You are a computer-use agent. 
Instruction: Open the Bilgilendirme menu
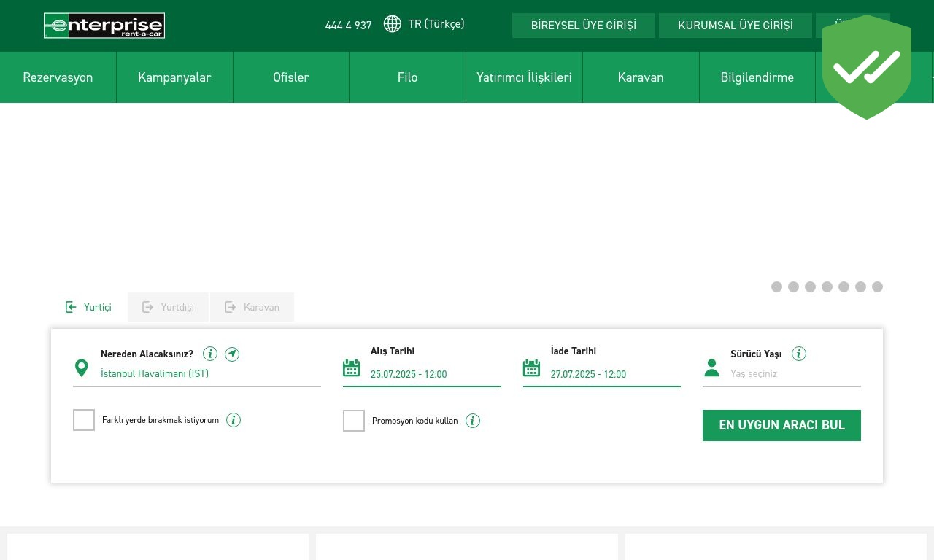(x=757, y=77)
